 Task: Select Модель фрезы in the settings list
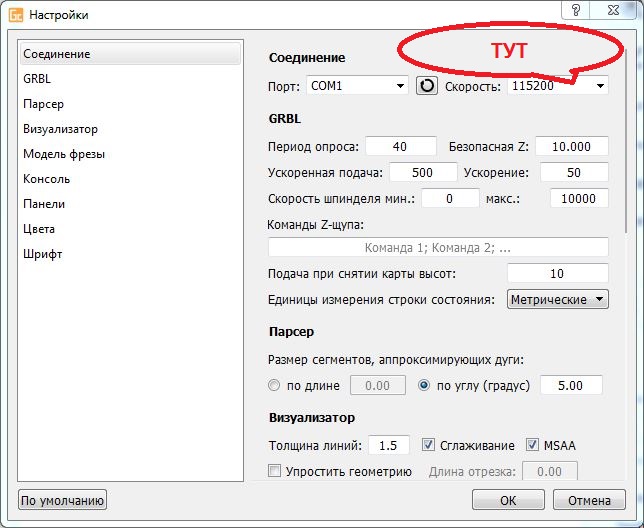click(130, 154)
